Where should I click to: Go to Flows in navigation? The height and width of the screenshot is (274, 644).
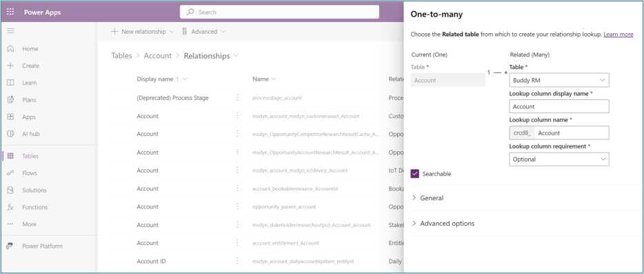30,173
